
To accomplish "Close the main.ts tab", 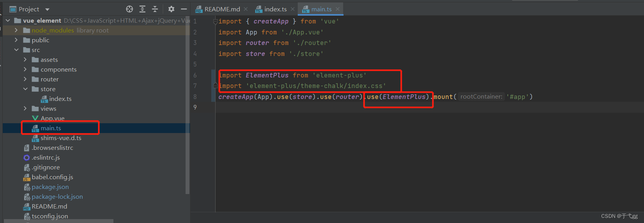I will coord(338,9).
